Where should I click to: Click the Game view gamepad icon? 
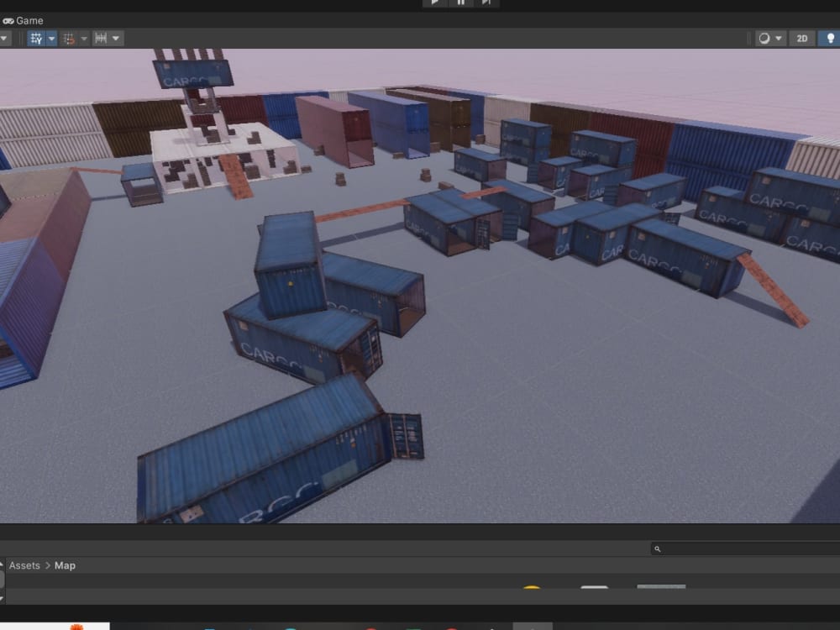coord(7,20)
